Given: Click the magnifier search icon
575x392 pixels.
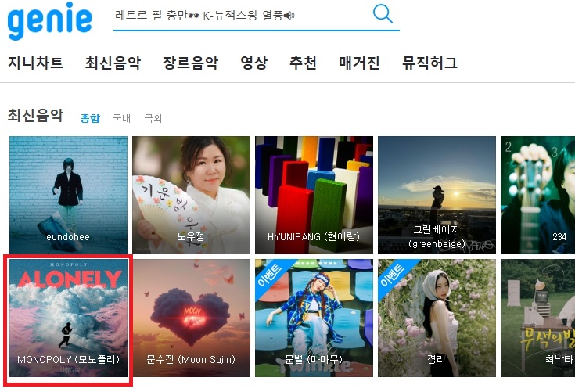Looking at the screenshot, I should [383, 13].
